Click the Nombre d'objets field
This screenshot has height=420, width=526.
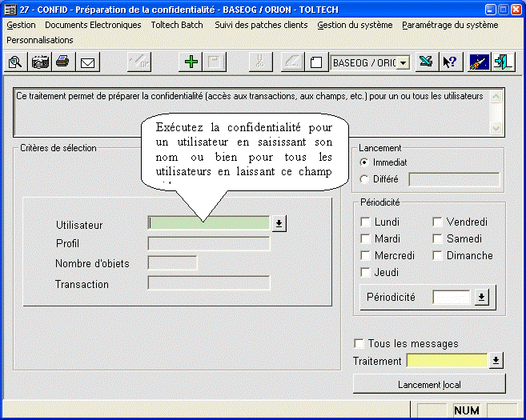[172, 263]
